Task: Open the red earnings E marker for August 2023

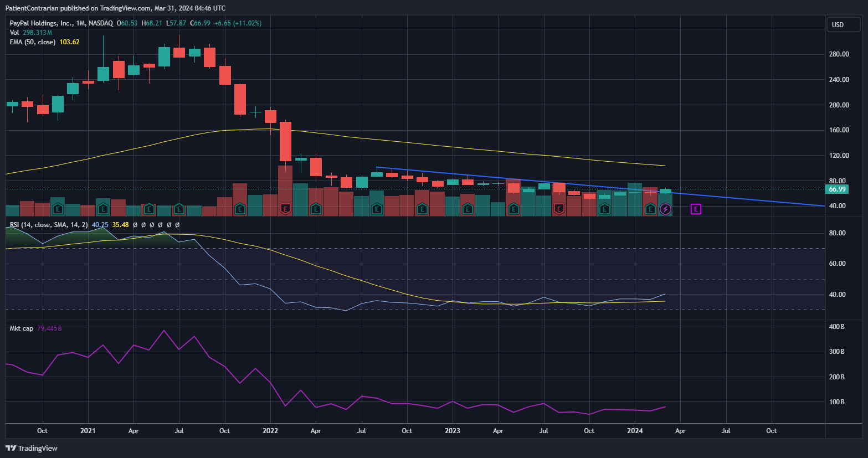Action: [559, 209]
